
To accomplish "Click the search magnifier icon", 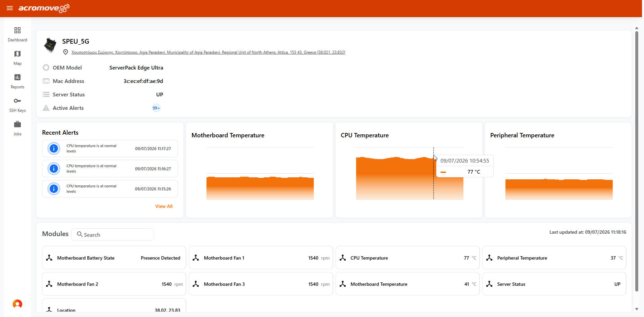I will pos(80,234).
